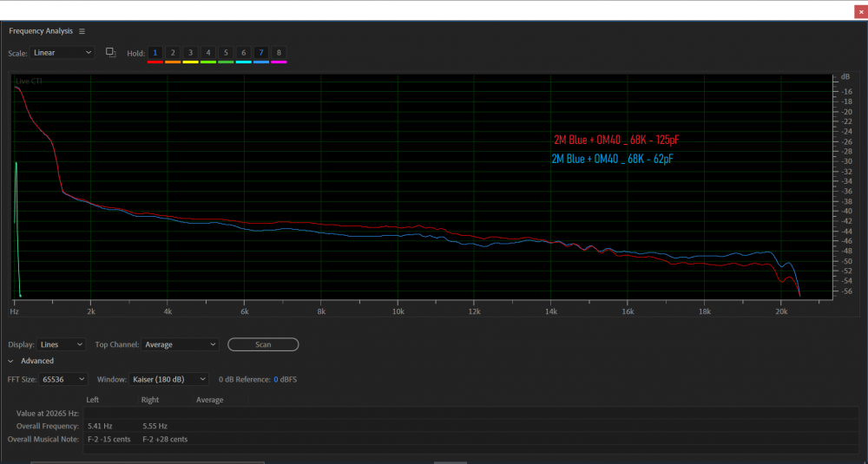868x464 pixels.
Task: Click the copy graph icon beside Scale
Action: click(x=111, y=53)
